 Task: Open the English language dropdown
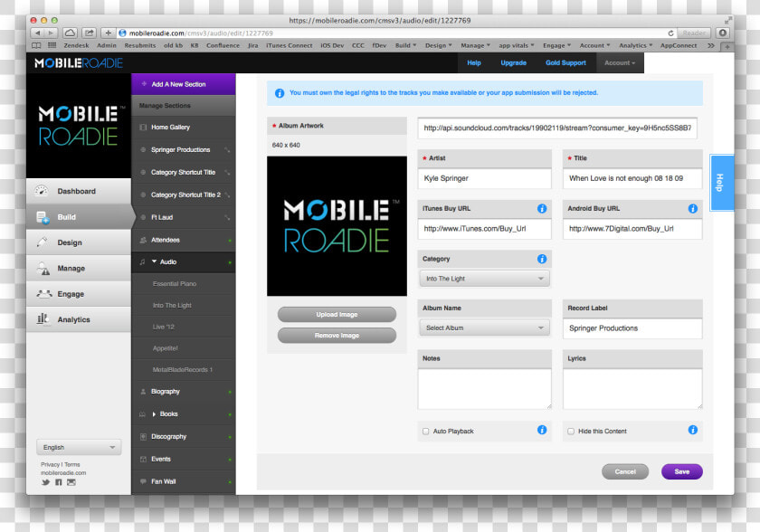pyautogui.click(x=79, y=447)
